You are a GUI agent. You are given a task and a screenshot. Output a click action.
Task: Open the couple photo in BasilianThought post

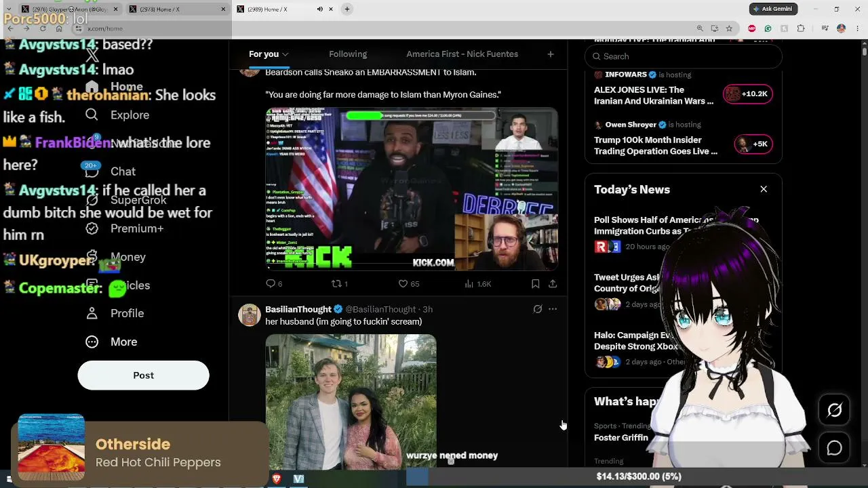pyautogui.click(x=351, y=401)
